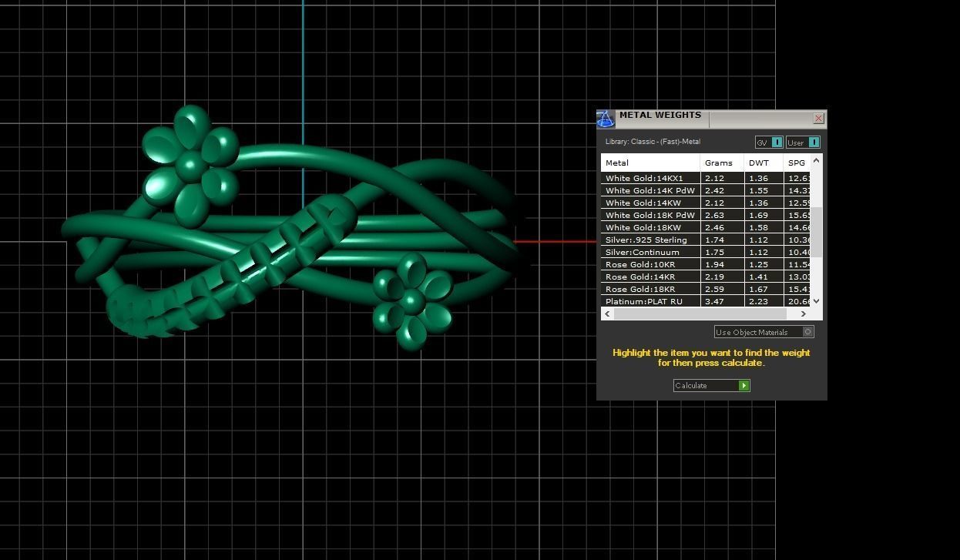Select the White Gold:14KW row
Image resolution: width=960 pixels, height=560 pixels.
pyautogui.click(x=706, y=203)
